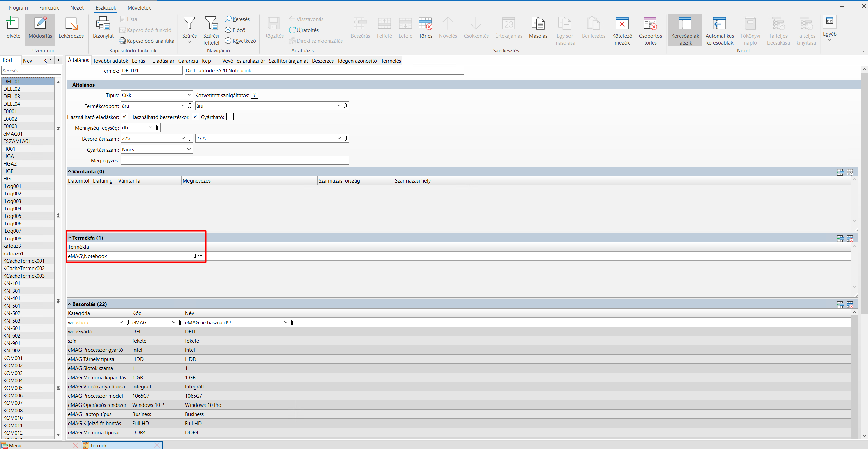Click the Keresés search button

coord(237,19)
